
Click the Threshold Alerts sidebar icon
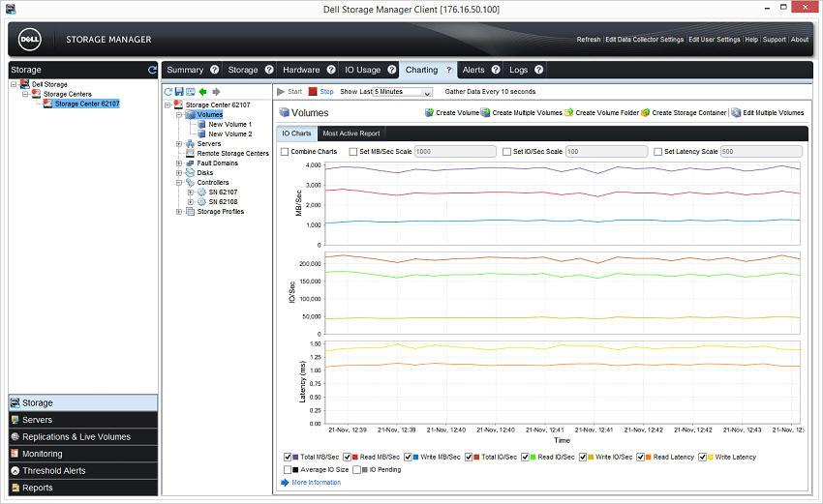coord(15,470)
